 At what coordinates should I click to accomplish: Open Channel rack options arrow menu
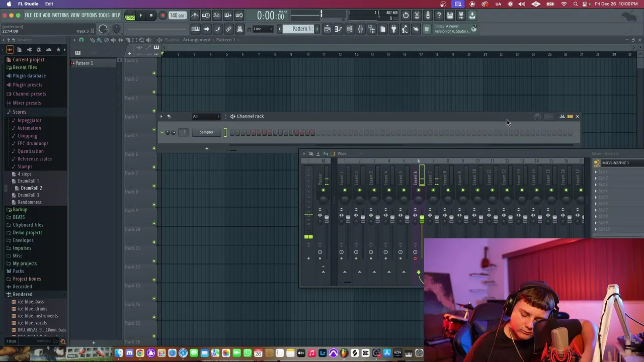(x=162, y=116)
